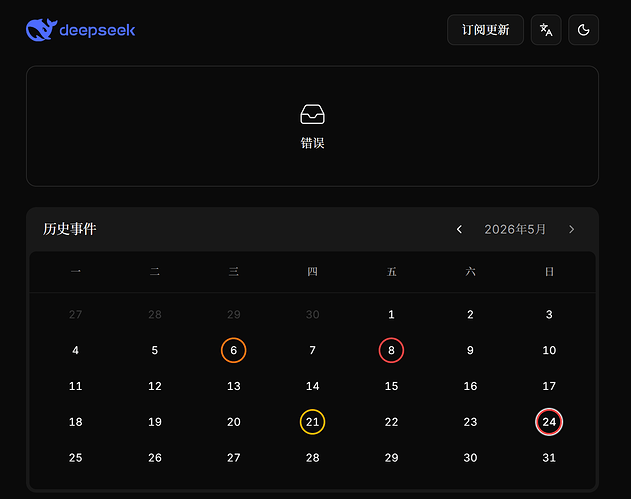Select May 1 in the calendar
The width and height of the screenshot is (631, 499).
click(391, 314)
